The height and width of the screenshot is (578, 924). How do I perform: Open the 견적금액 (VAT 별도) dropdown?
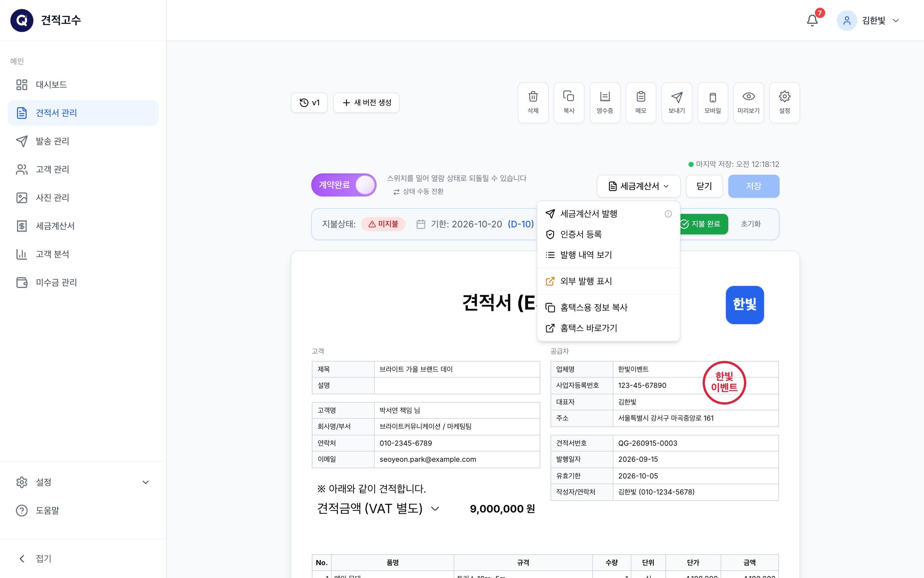(x=378, y=508)
